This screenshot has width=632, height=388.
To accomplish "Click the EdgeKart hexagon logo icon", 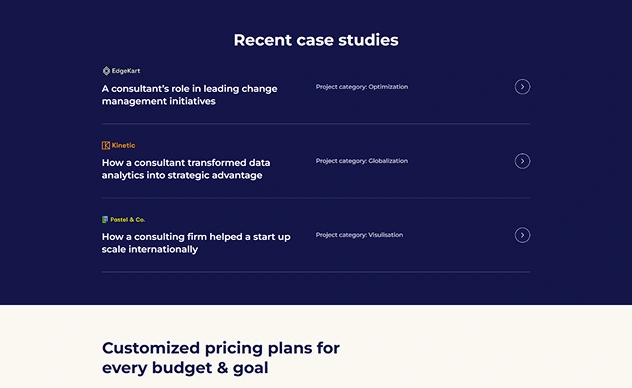I will [x=106, y=71].
